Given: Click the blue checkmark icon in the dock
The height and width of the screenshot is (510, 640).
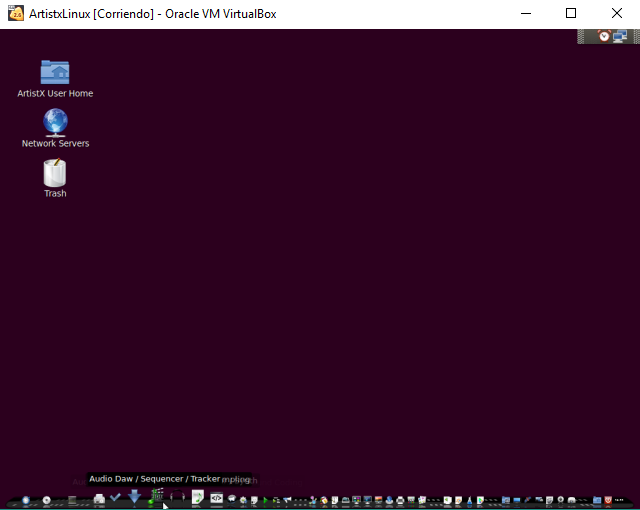Looking at the screenshot, I should pos(115,497).
